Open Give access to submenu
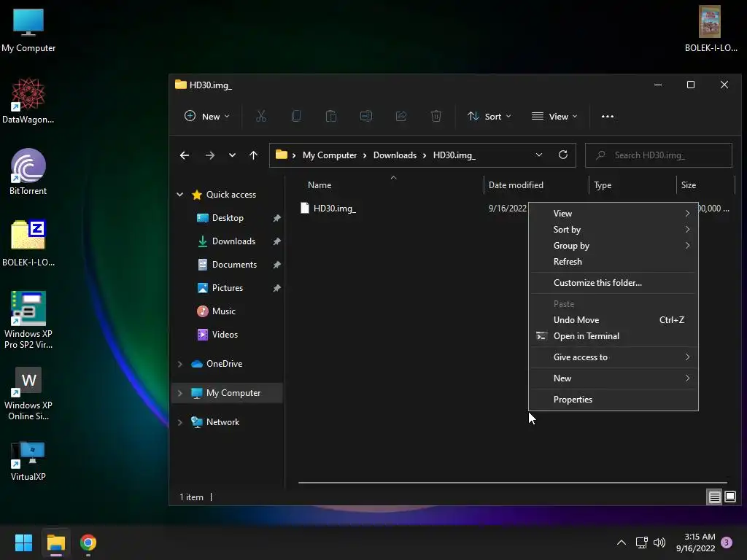The height and width of the screenshot is (560, 747). pyautogui.click(x=613, y=357)
